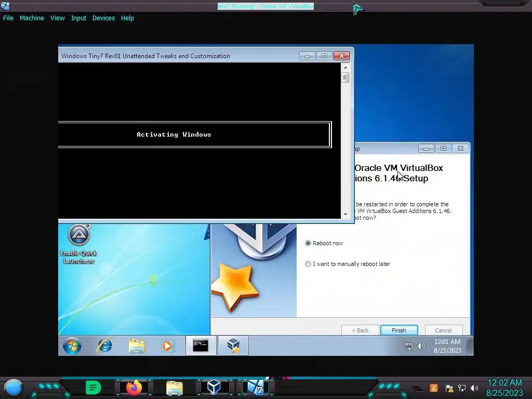Open VirtualBox Manager cube icon on host taskbar
Image resolution: width=532 pixels, height=399 pixels.
click(x=214, y=388)
